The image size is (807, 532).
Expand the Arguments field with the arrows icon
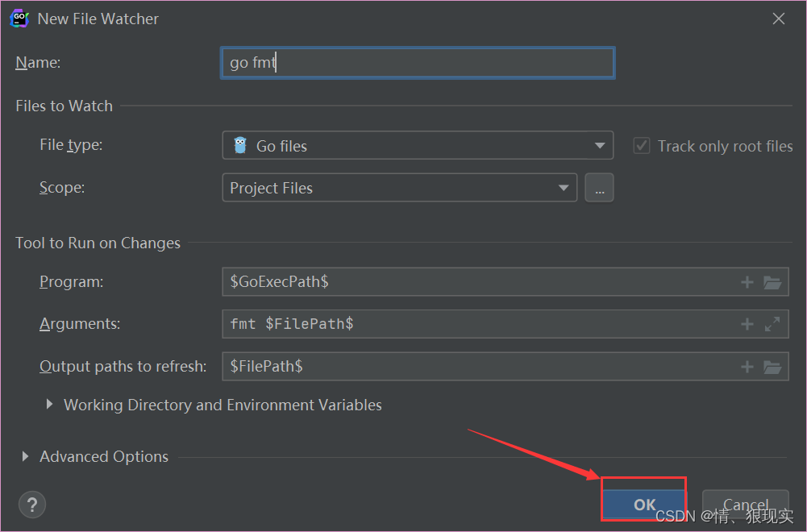772,324
